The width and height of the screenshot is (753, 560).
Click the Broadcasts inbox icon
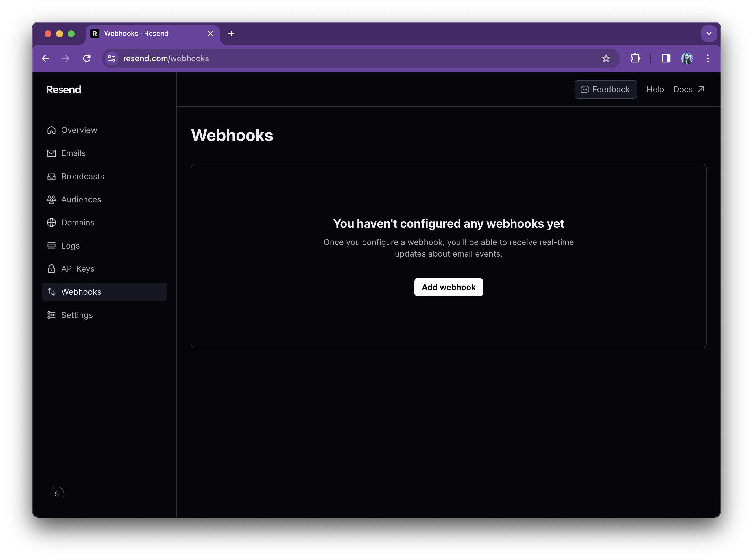(51, 176)
